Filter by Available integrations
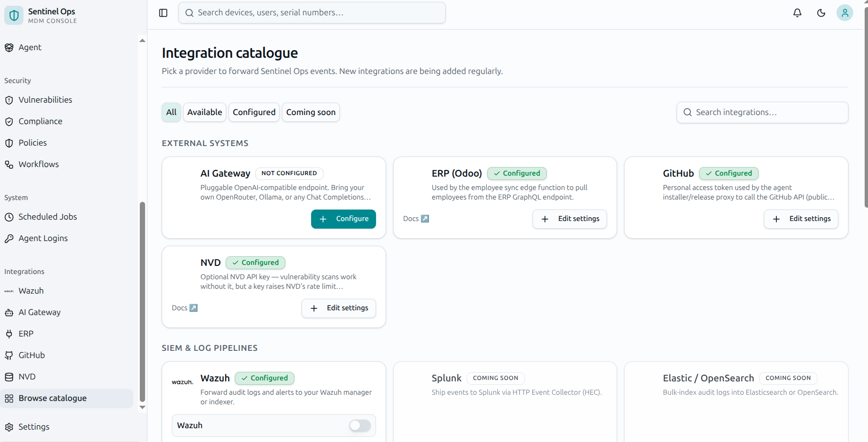Viewport: 868px width, 442px height. 205,112
